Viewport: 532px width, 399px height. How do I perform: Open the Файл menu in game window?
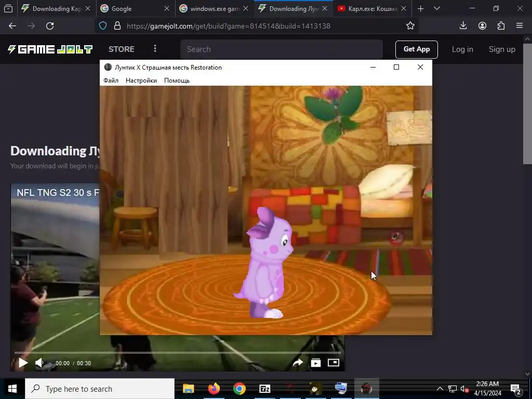tap(111, 81)
